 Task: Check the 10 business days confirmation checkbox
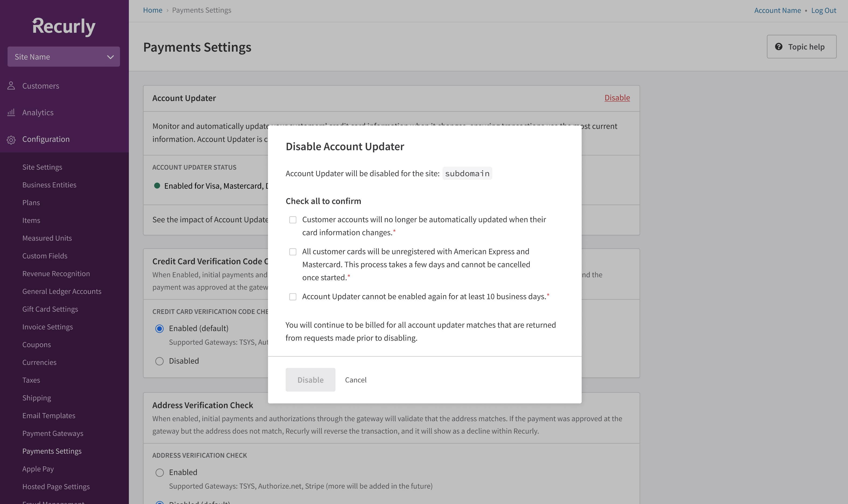click(292, 297)
